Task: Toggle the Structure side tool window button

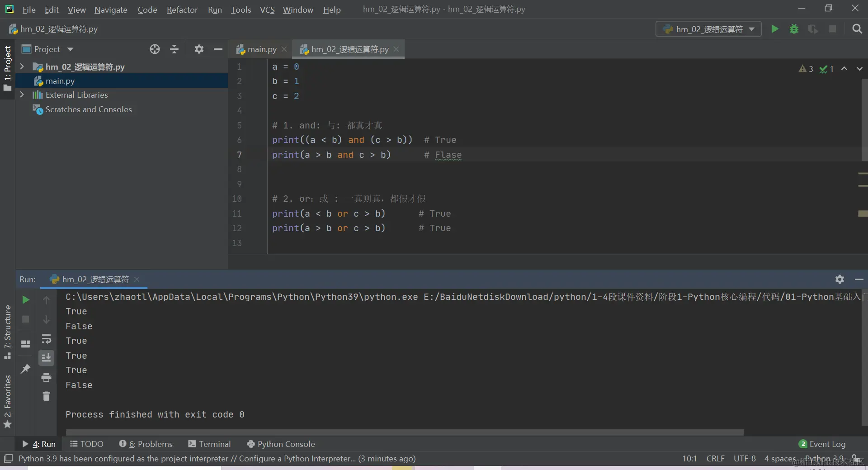Action: pos(8,332)
